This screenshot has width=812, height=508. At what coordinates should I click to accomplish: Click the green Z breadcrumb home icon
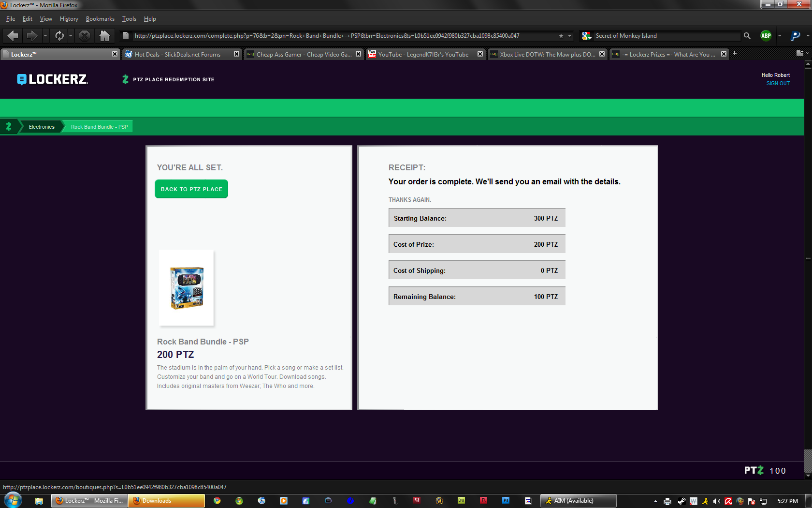click(9, 127)
